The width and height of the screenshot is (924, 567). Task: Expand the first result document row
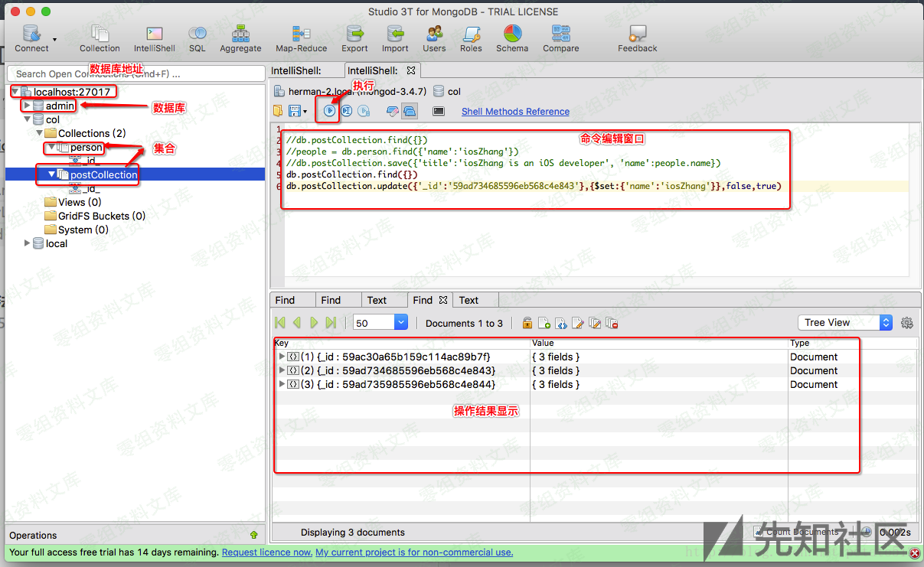pos(282,357)
